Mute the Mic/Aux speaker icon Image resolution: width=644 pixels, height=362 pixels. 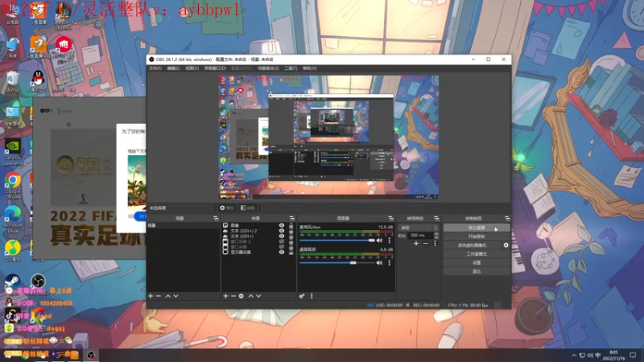pos(379,240)
